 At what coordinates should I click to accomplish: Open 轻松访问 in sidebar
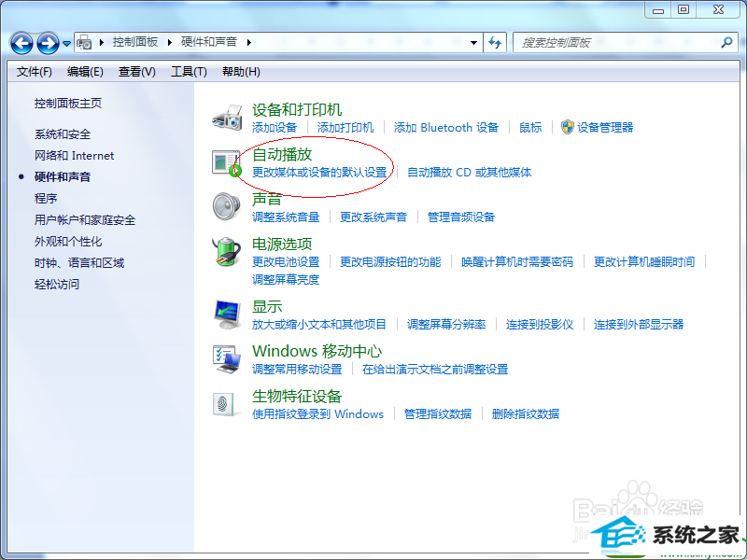(x=57, y=285)
